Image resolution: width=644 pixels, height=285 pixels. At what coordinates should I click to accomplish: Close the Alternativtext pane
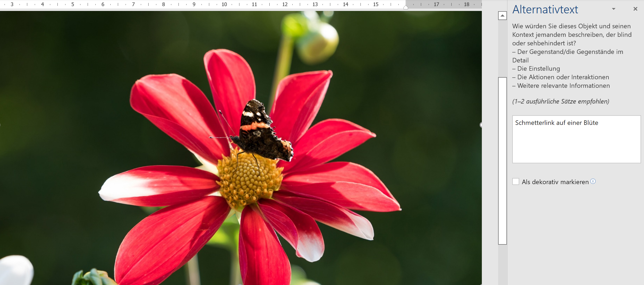pos(635,9)
